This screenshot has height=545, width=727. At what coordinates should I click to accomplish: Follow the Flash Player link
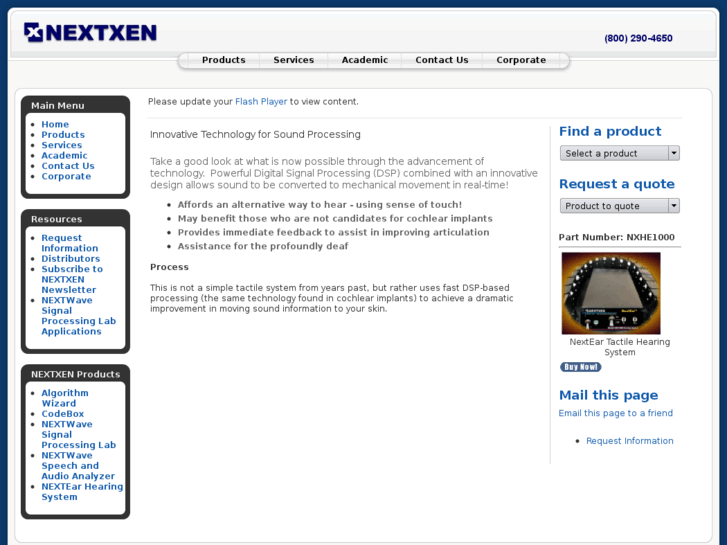point(261,102)
